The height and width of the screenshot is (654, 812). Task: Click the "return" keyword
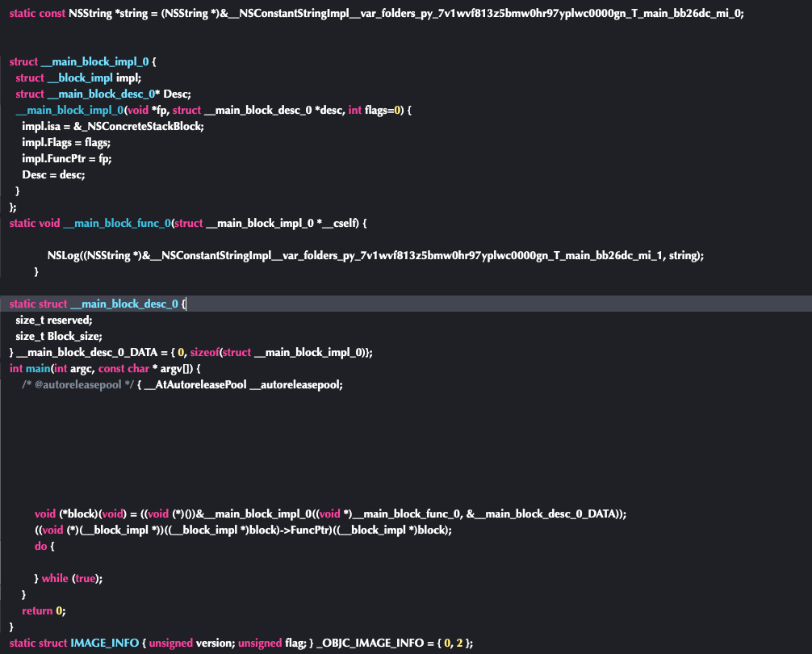37,611
